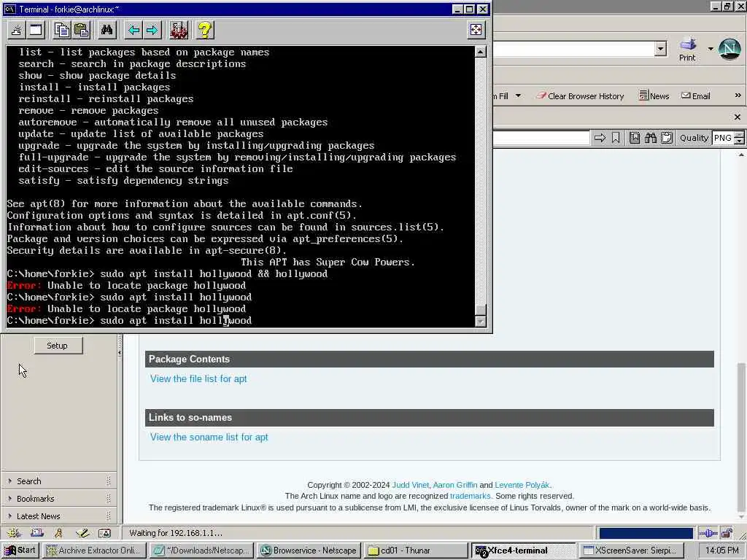This screenshot has width=747, height=560.
Task: Open terminal preferences icon
Action: (179, 31)
